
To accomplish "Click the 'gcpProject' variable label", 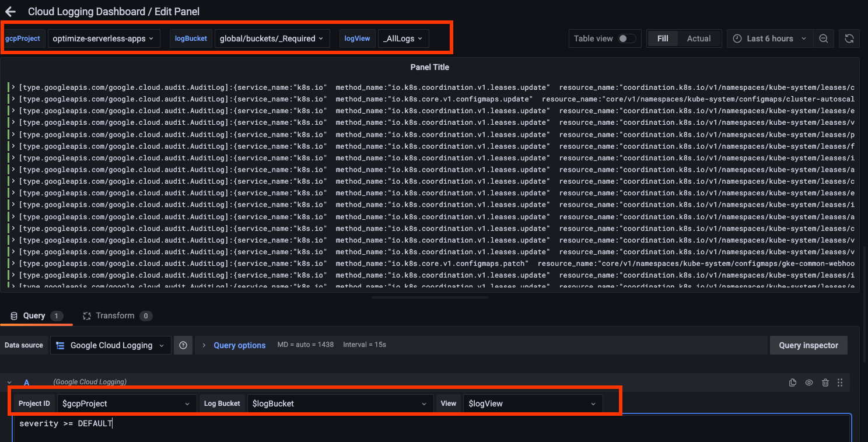I will (x=23, y=38).
